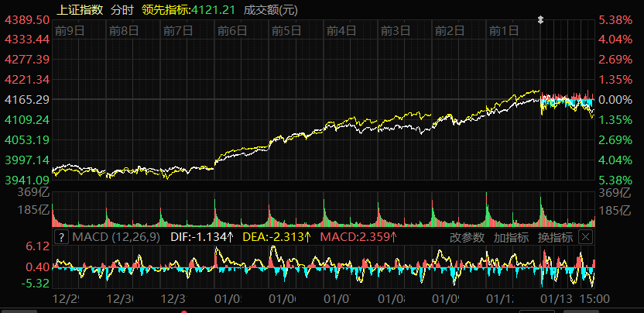Select the 前3日 day marker
Viewport: 644px width, 313px height.
[396, 31]
